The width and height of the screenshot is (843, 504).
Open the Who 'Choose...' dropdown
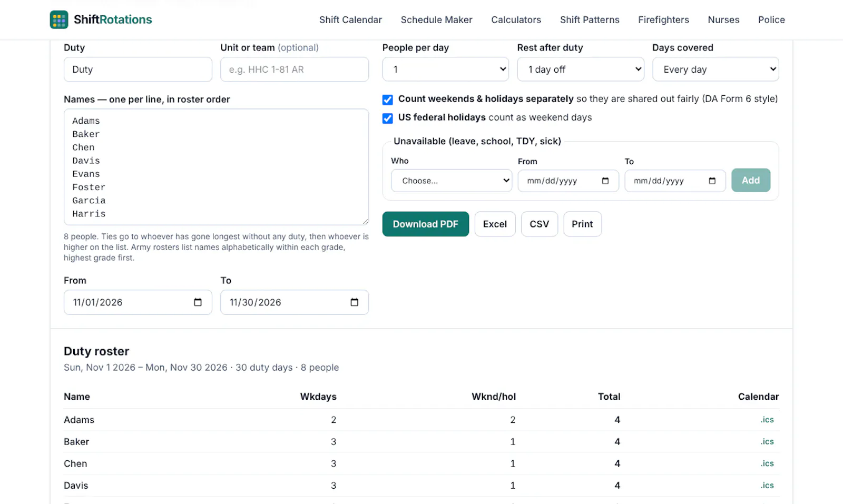(452, 181)
